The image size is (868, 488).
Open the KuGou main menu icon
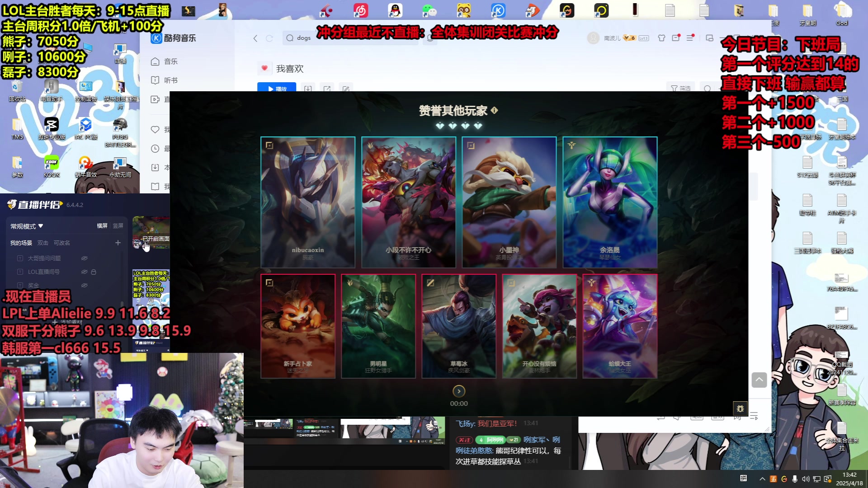click(690, 38)
